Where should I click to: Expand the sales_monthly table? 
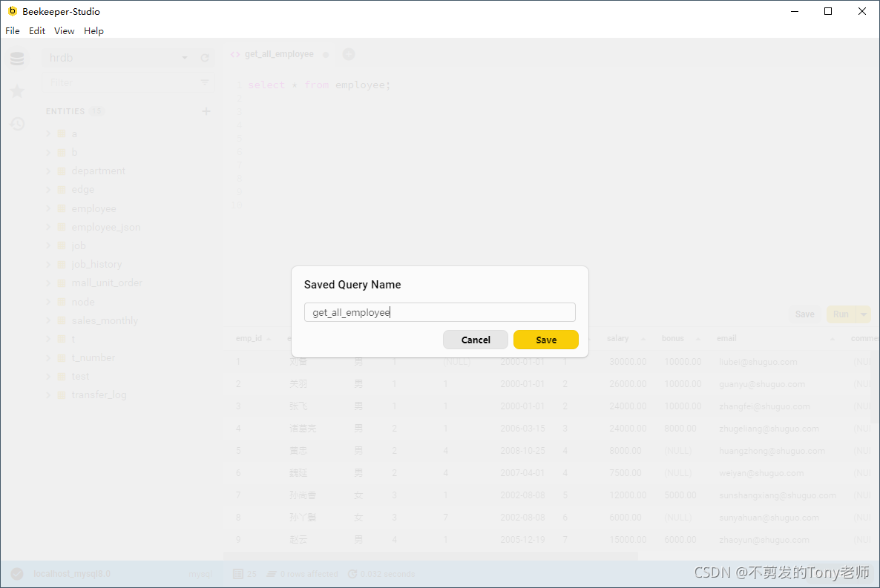click(48, 320)
